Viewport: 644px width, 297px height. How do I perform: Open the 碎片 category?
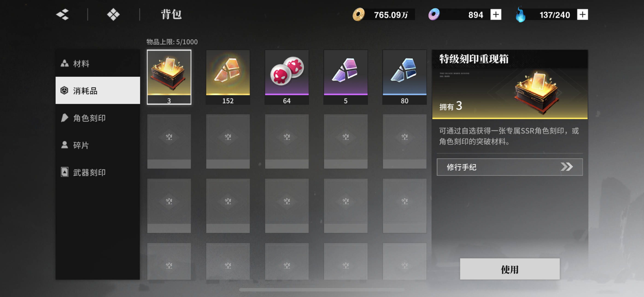(x=98, y=145)
